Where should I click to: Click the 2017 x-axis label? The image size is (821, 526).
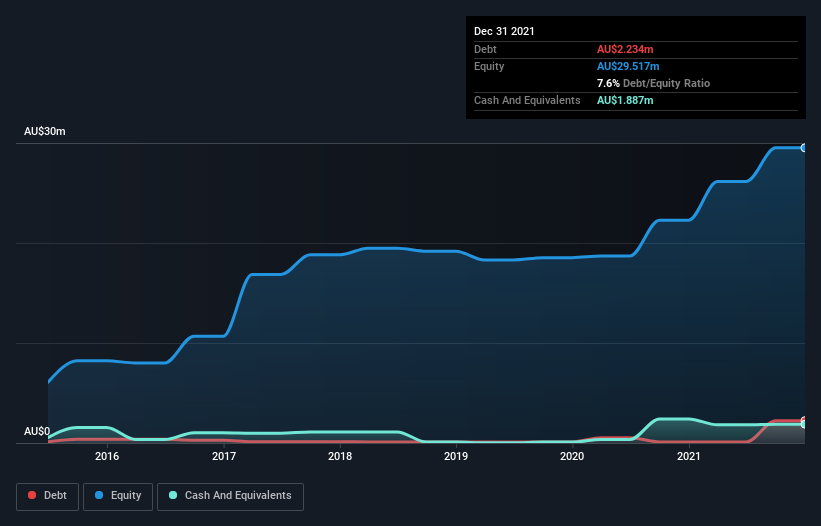tap(224, 456)
